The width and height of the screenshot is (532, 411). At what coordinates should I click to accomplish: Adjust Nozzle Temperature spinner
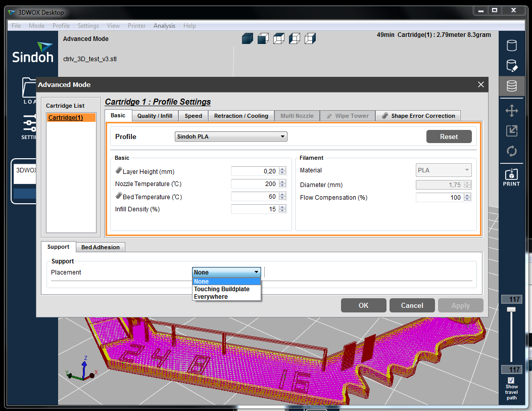pos(282,184)
